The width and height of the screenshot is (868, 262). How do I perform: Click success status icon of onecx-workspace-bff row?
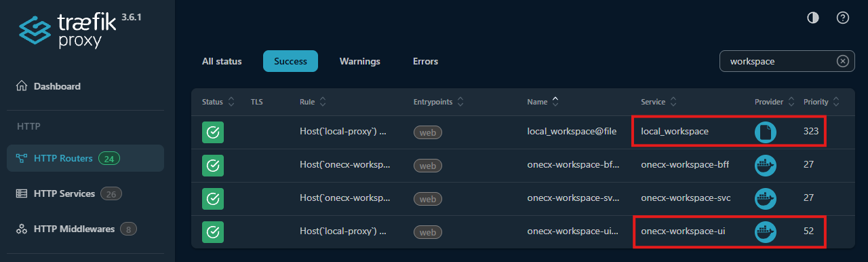pos(213,165)
